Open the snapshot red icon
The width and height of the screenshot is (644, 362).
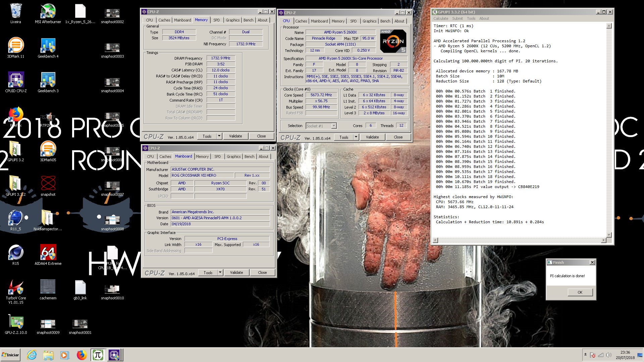(x=48, y=186)
